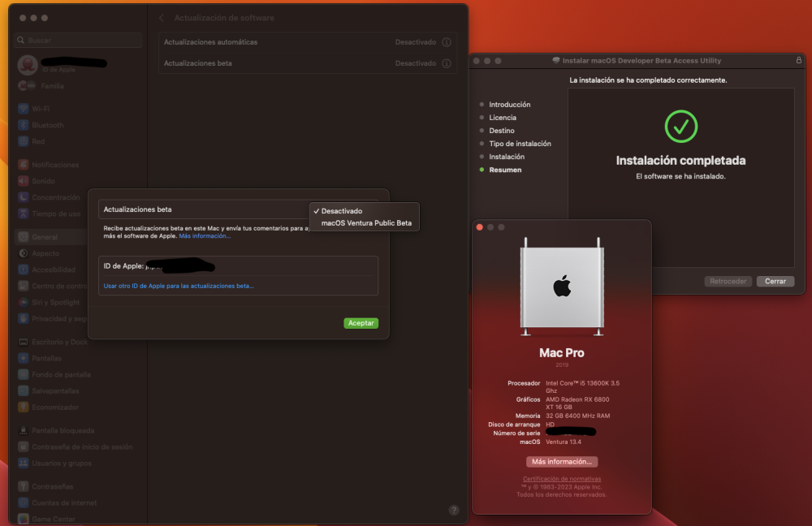Open Wi-Fi settings icon in sidebar
The height and width of the screenshot is (526, 812).
tap(24, 109)
